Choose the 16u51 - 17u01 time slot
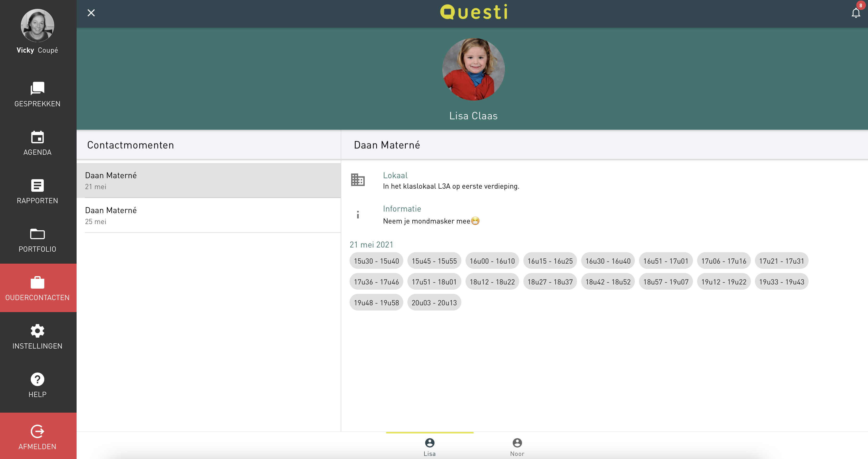Viewport: 868px width, 459px height. (666, 261)
